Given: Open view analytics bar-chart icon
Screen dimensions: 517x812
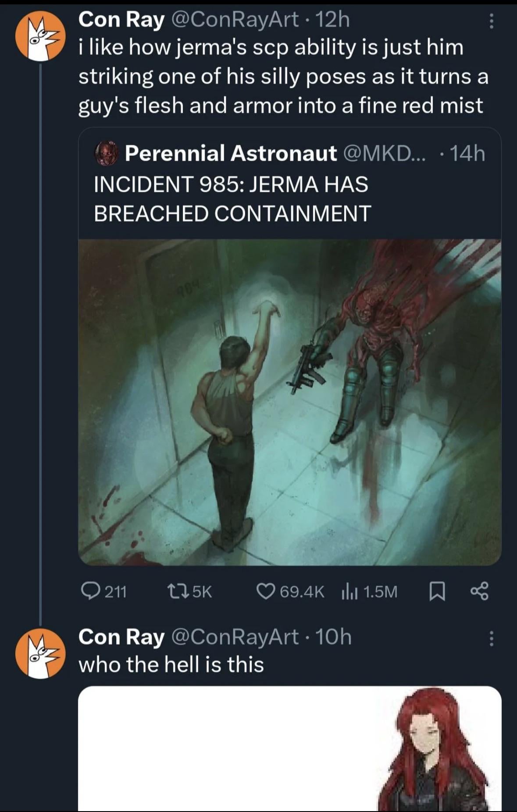Looking at the screenshot, I should pyautogui.click(x=350, y=592).
